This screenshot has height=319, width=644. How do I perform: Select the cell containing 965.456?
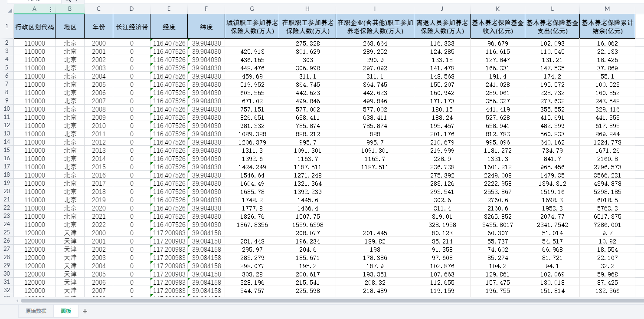[552, 167]
